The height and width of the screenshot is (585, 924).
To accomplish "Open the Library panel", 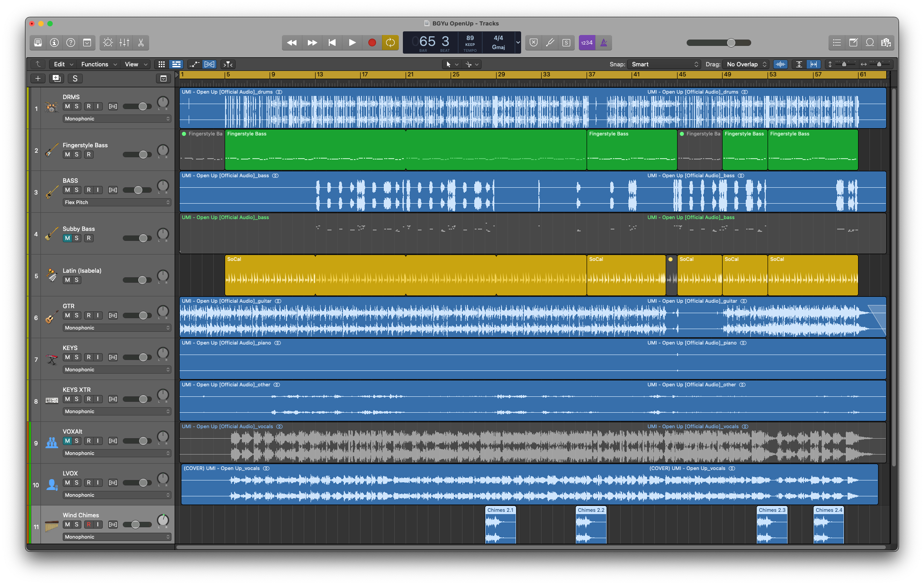I will pos(38,42).
